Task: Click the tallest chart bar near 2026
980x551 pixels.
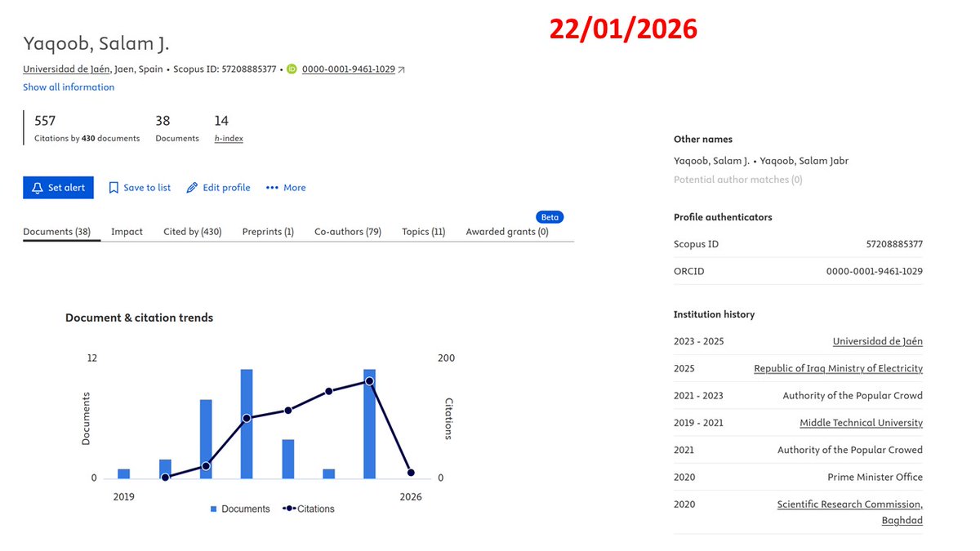Action: point(369,424)
